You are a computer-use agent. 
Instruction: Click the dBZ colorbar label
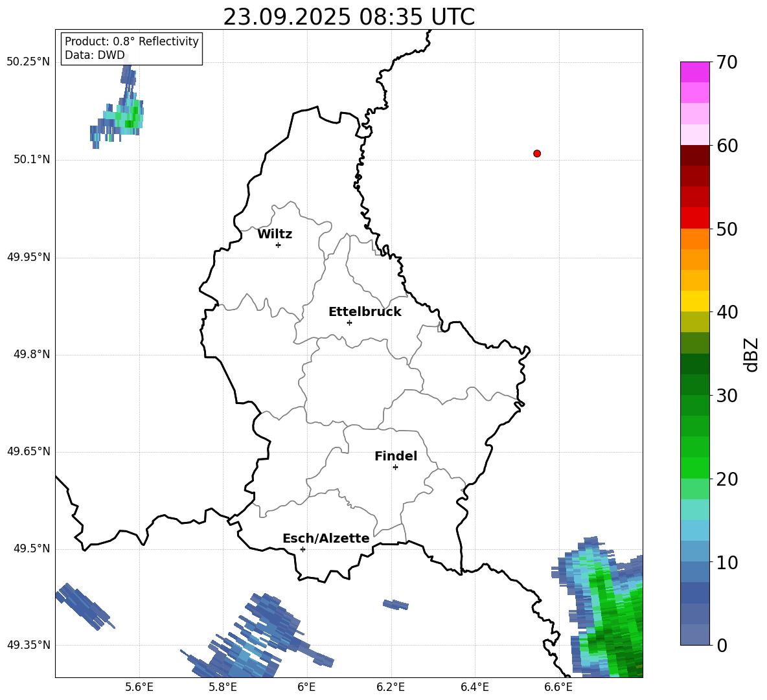point(750,354)
